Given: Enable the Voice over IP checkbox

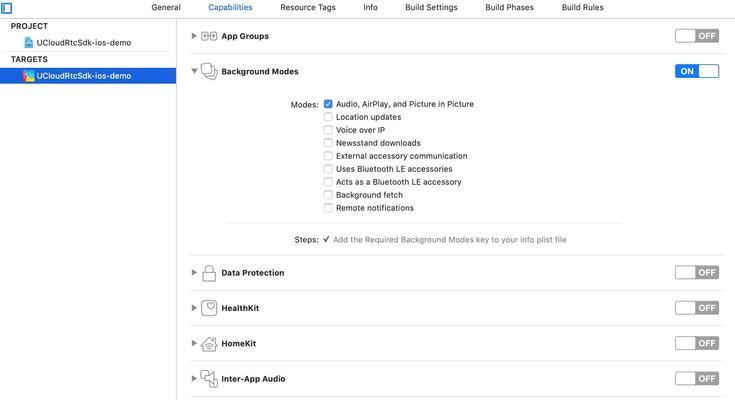Looking at the screenshot, I should (328, 130).
